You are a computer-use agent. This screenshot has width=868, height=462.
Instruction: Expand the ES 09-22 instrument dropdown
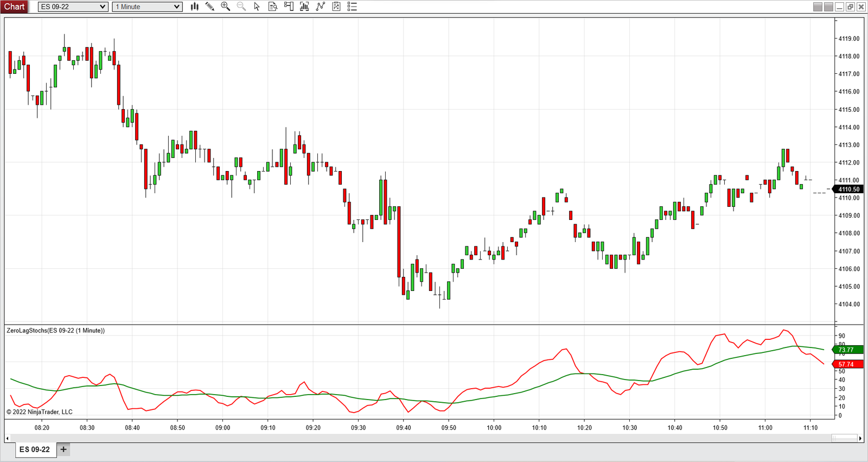pyautogui.click(x=73, y=7)
